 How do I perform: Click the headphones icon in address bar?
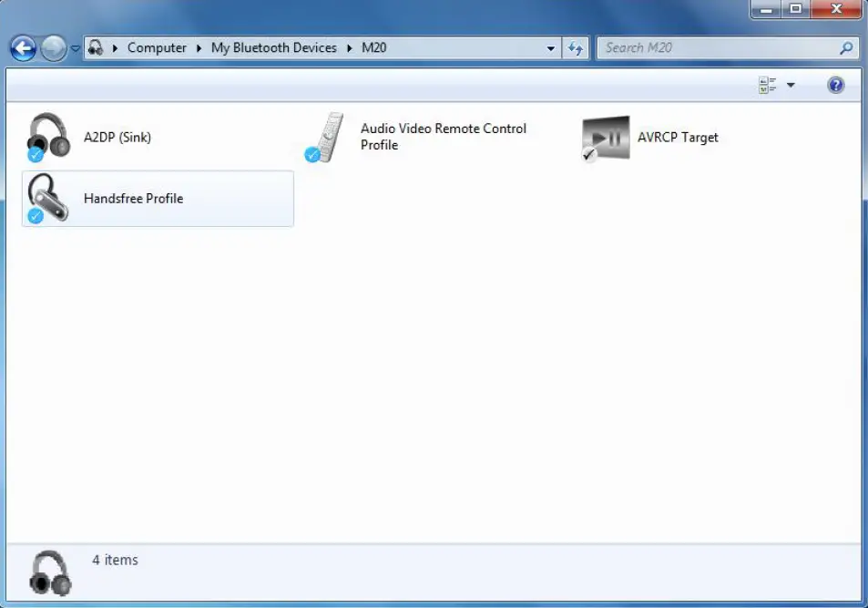96,47
